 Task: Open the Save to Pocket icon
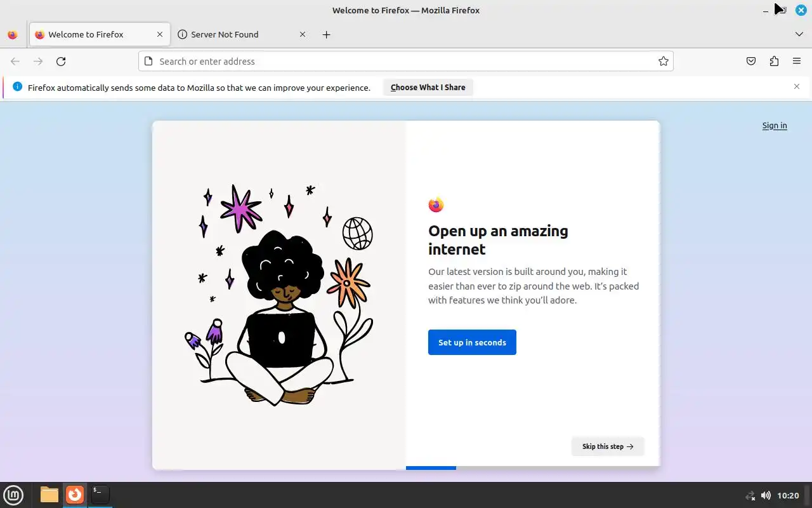(751, 62)
